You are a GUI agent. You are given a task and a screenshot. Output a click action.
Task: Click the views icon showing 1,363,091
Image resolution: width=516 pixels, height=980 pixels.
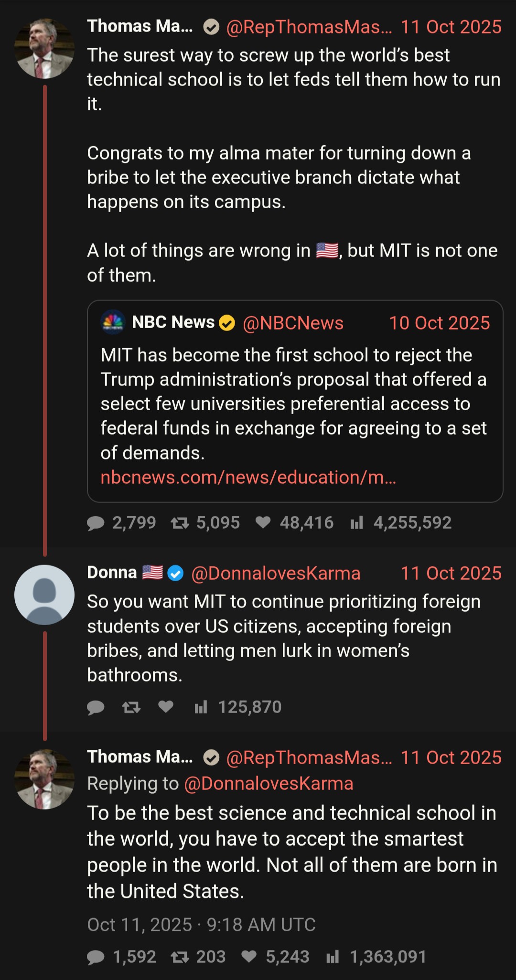[x=333, y=957]
